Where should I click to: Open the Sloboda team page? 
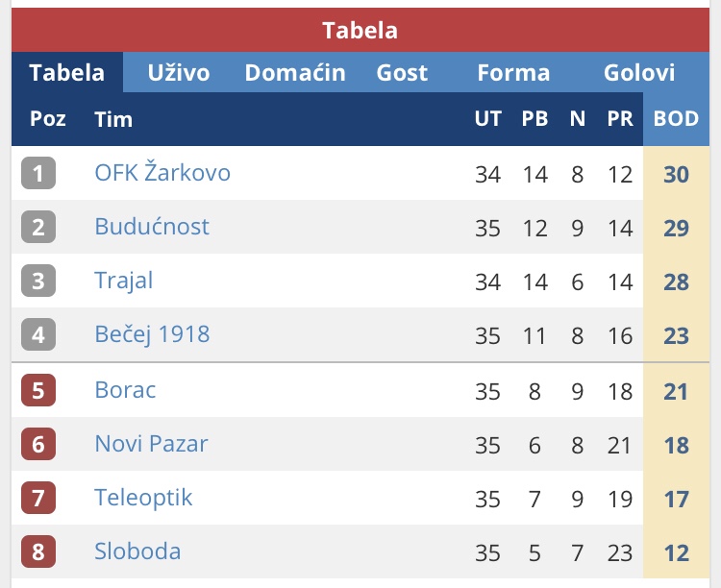pos(137,551)
